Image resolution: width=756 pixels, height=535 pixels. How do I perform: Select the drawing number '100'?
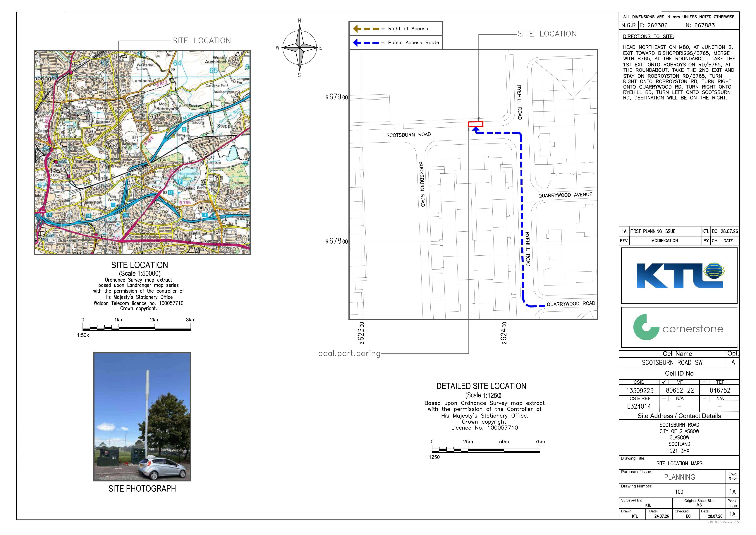tap(679, 492)
